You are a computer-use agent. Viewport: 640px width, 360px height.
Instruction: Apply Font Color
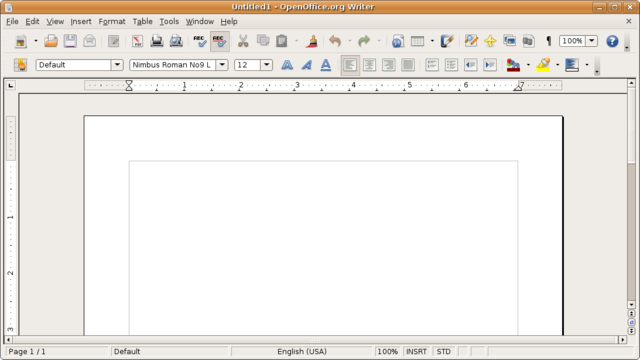click(x=513, y=65)
